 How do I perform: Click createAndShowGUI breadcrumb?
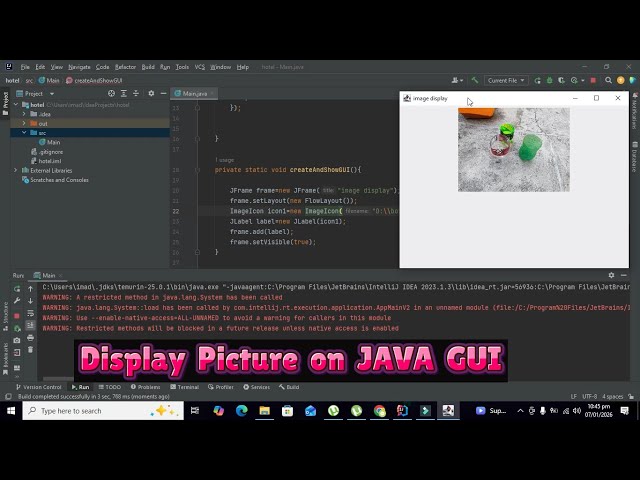(x=94, y=80)
